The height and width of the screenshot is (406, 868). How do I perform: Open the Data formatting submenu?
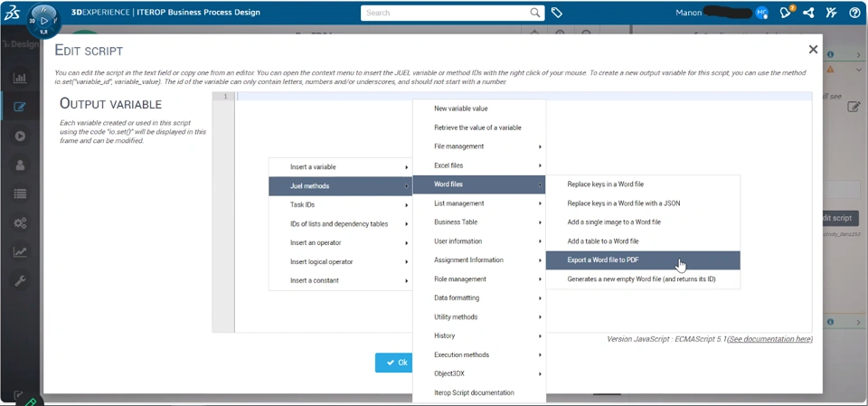(479, 297)
